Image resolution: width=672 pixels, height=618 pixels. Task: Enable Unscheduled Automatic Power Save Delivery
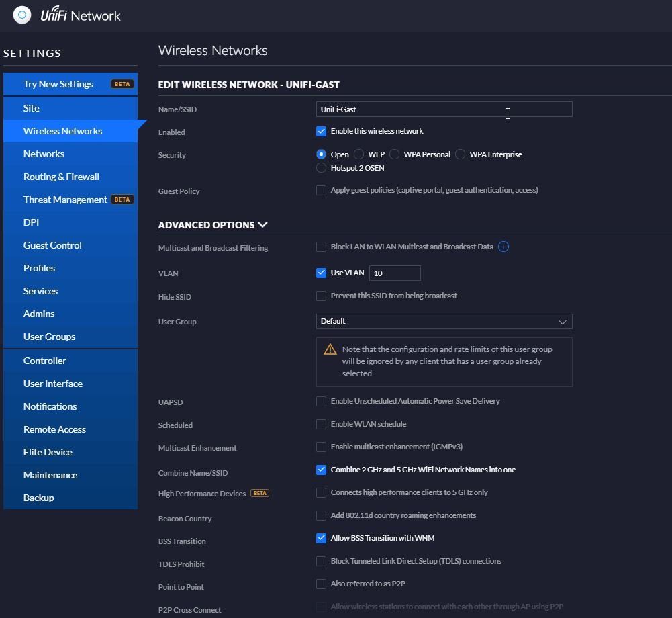point(321,401)
